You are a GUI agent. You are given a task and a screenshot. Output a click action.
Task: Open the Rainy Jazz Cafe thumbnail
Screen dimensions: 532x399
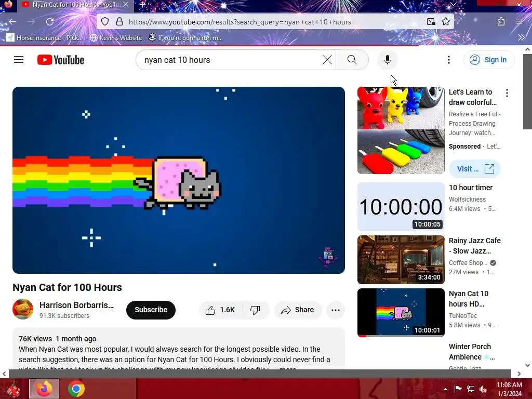[401, 260]
